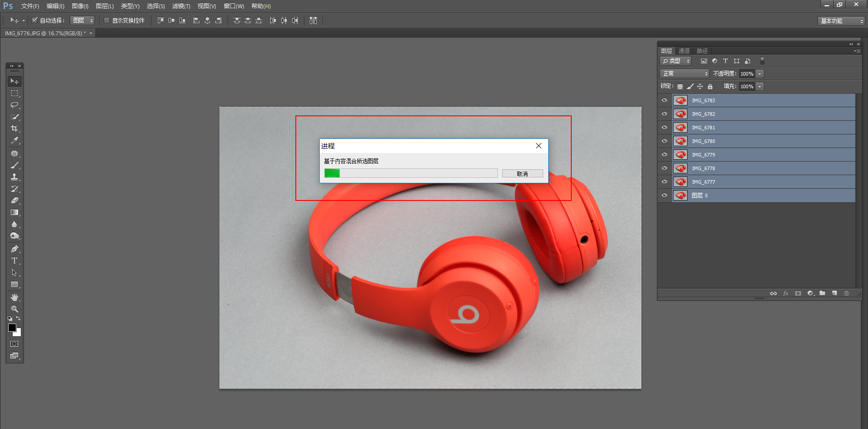Choose the Gradient tool
The height and width of the screenshot is (429, 868).
14,212
